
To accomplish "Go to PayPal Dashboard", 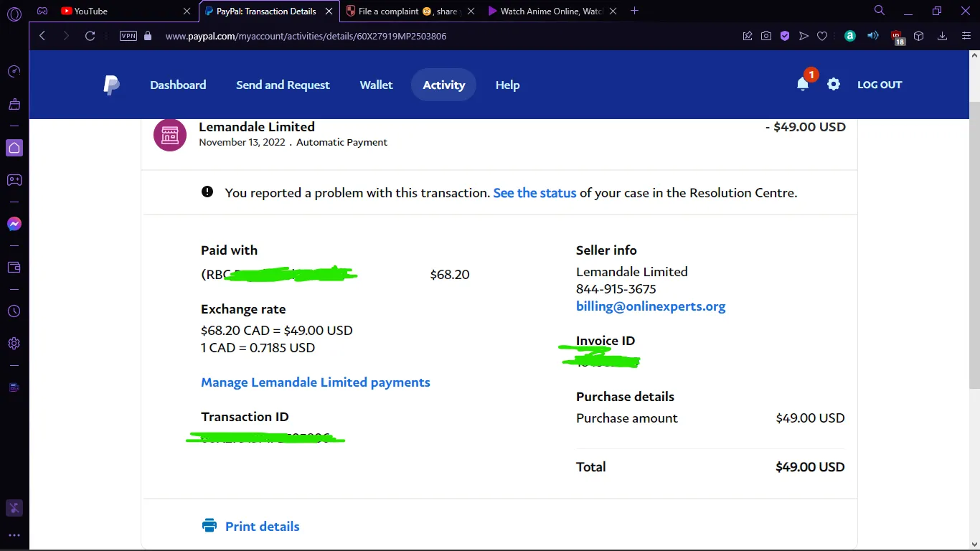I will [178, 85].
